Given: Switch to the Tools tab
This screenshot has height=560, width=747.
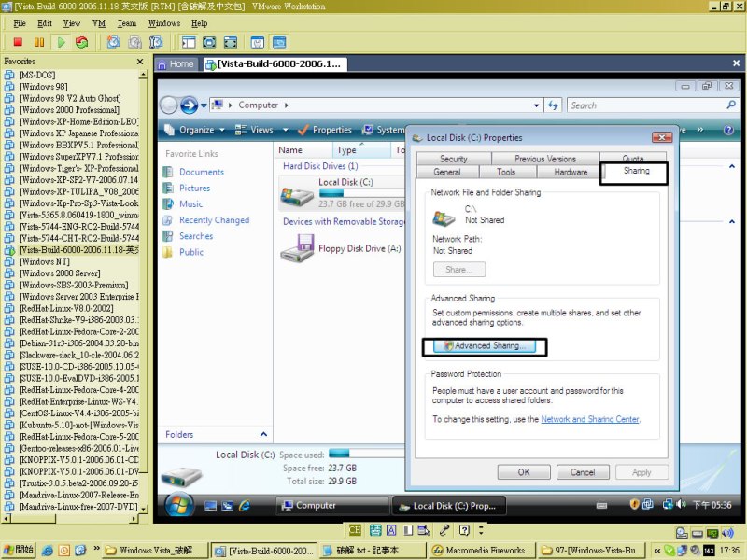Looking at the screenshot, I should point(506,172).
